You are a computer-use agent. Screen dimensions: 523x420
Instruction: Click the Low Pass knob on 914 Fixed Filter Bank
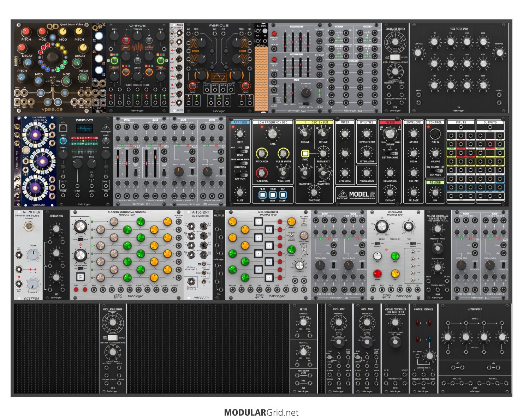pos(418,53)
